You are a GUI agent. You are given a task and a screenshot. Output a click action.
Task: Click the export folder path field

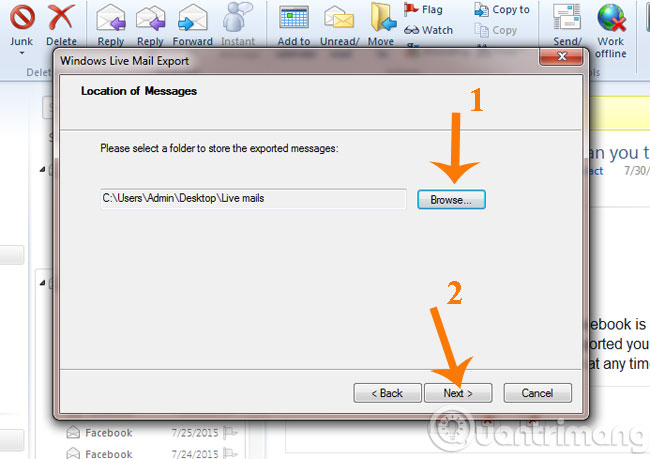pos(253,199)
